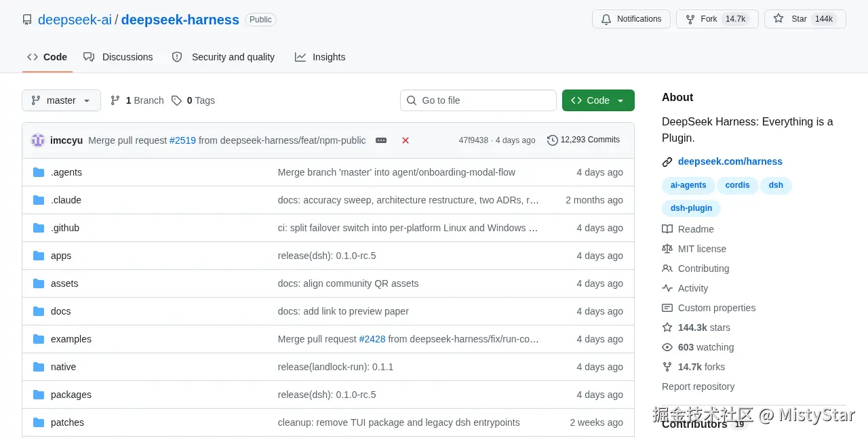Viewport: 868px width, 438px height.
Task: Click the Readme book icon
Action: click(667, 229)
